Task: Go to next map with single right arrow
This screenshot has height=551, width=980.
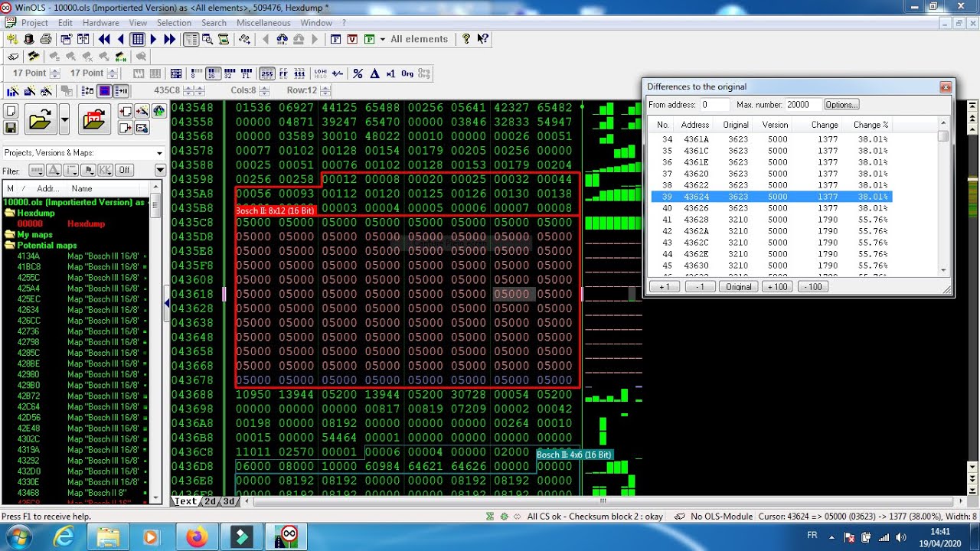Action: pyautogui.click(x=154, y=39)
